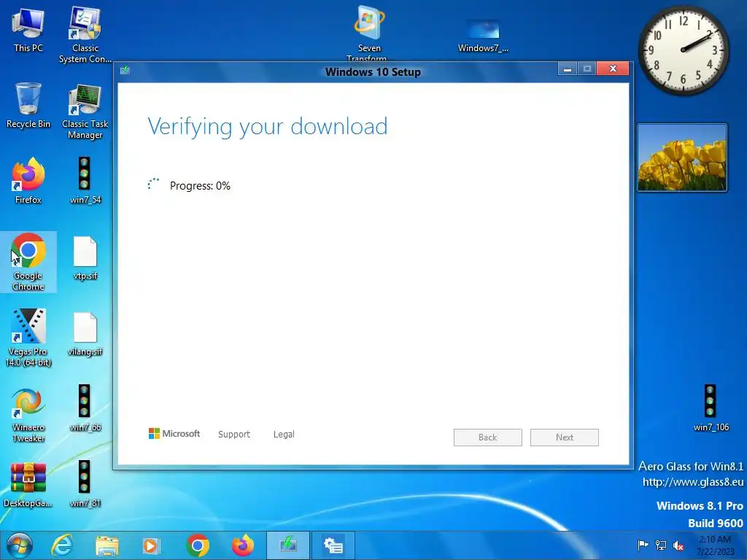The width and height of the screenshot is (747, 560).
Task: Select the Seven Transform desktop icon
Action: (369, 34)
